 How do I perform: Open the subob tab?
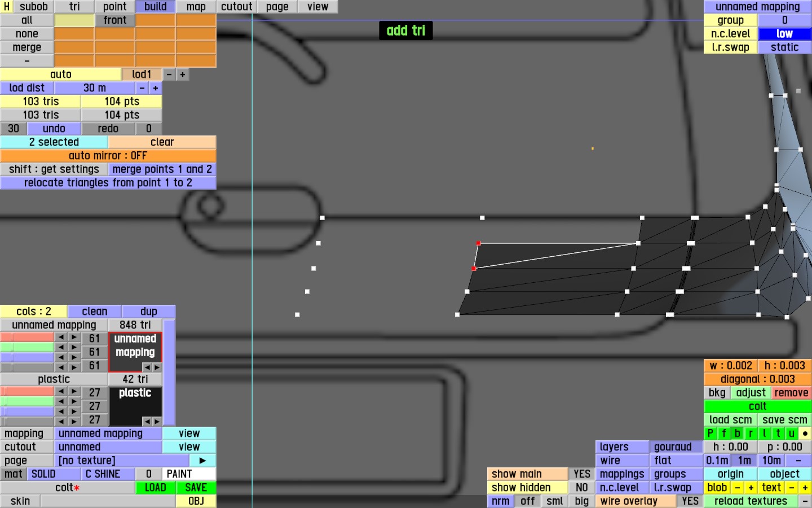point(34,7)
